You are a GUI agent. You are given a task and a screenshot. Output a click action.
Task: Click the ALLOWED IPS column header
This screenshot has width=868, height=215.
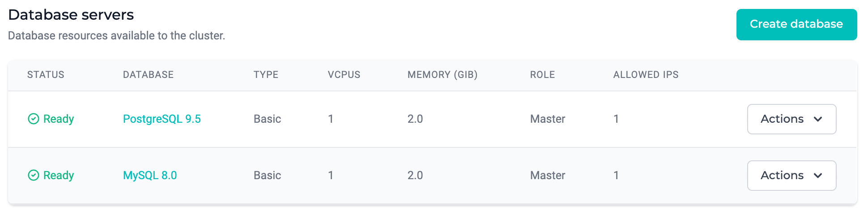[x=646, y=75]
